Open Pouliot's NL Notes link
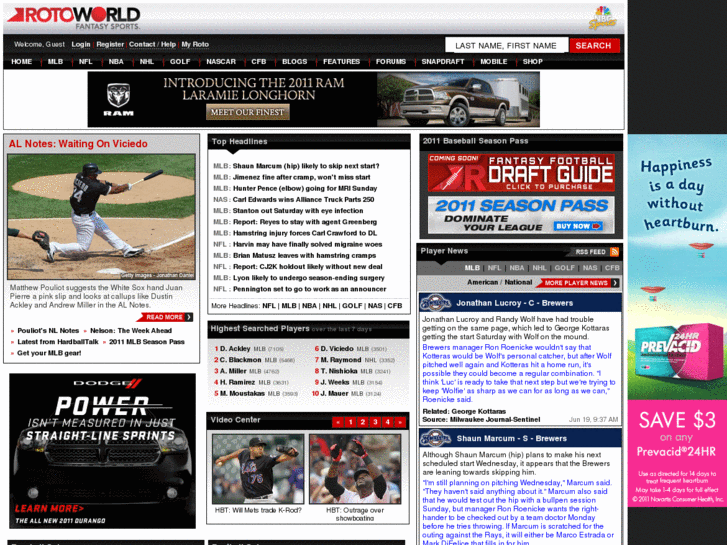 pyautogui.click(x=48, y=331)
